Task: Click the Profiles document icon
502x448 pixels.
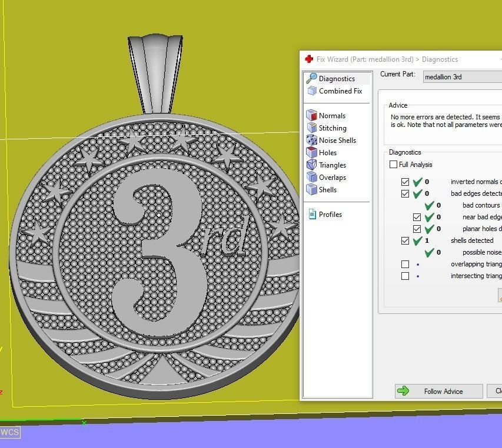Action: [x=312, y=214]
